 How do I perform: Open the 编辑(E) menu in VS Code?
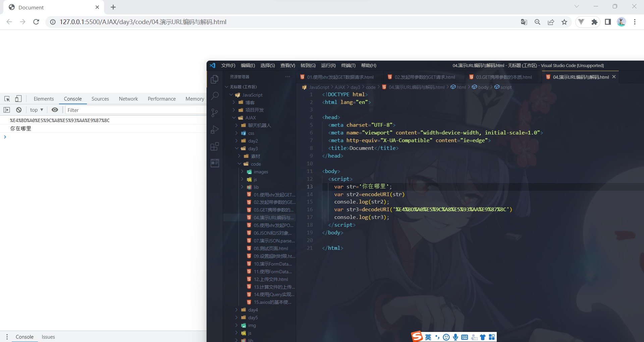pos(248,65)
